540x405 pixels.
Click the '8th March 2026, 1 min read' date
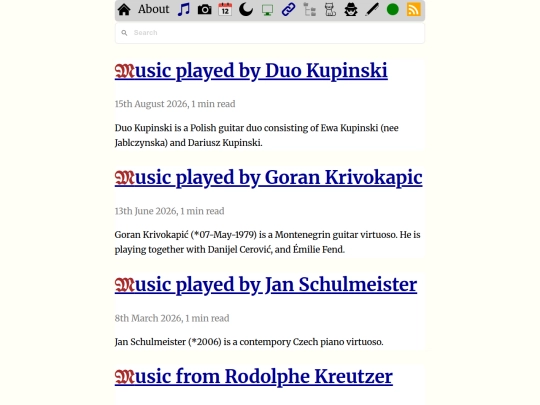(172, 318)
